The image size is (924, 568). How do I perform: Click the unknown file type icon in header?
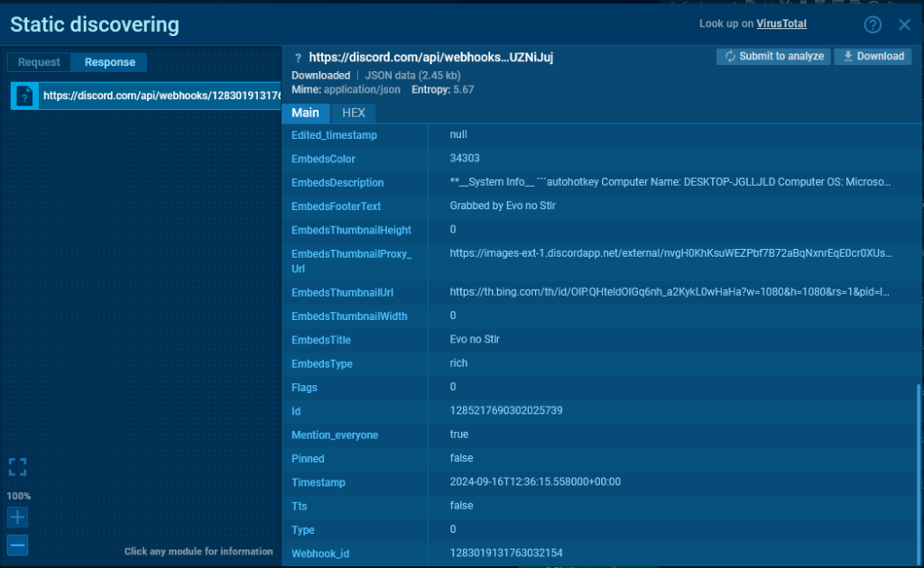click(299, 58)
